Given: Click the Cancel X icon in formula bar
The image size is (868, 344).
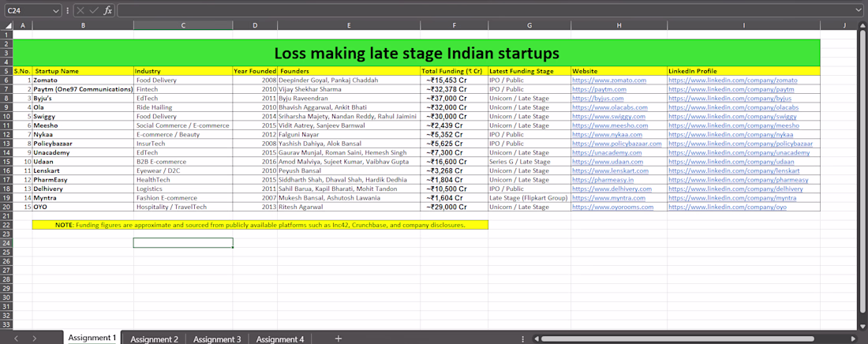Looking at the screenshot, I should point(80,10).
